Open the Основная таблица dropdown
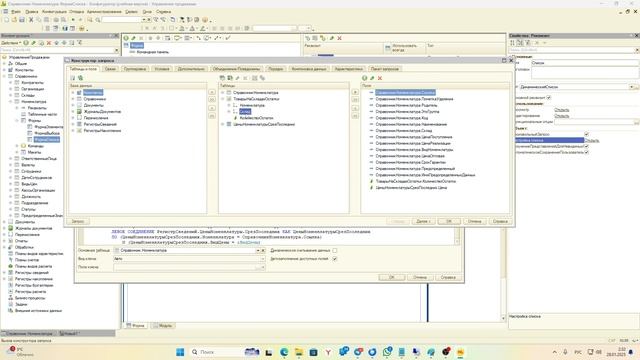Image resolution: width=640 pixels, height=360 pixels. 258,250
